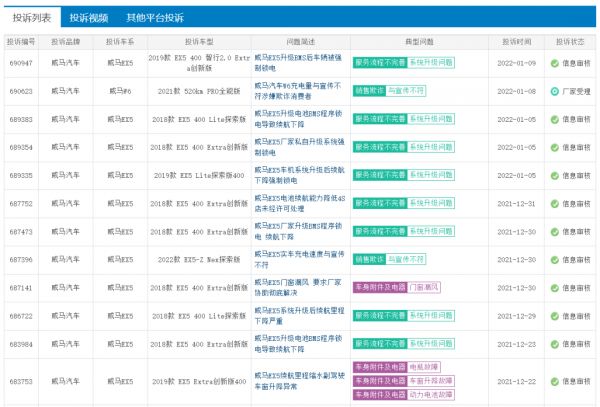
Task: Click status check icon for complaint 687396
Action: pos(555,259)
